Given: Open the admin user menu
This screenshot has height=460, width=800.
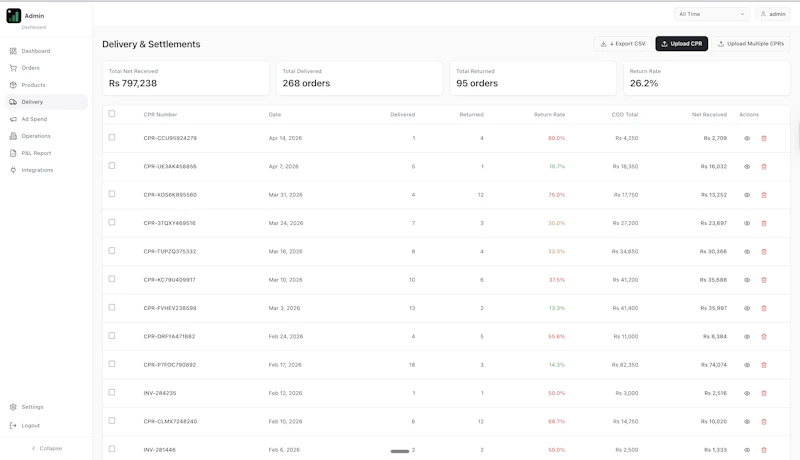Looking at the screenshot, I should [x=773, y=14].
